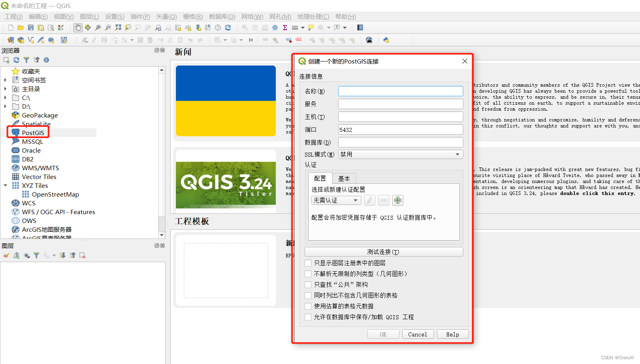The height and width of the screenshot is (364, 640).
Task: Click the MetaSearch globe binoculars icon
Action: (369, 40)
